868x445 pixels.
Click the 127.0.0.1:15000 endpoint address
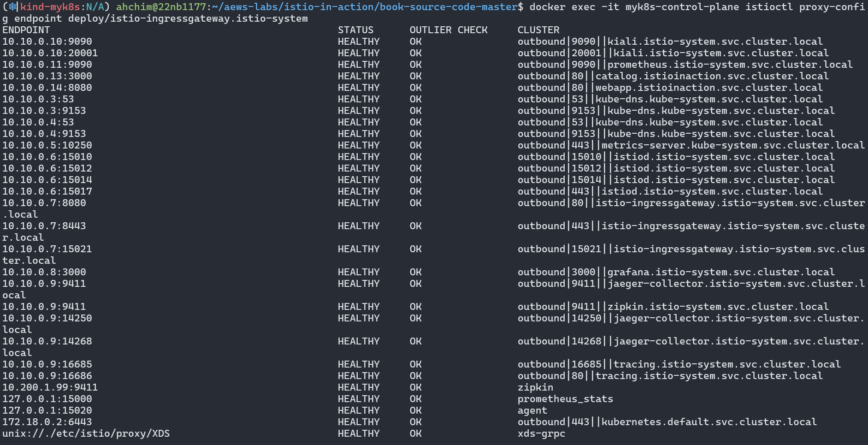[x=47, y=399]
